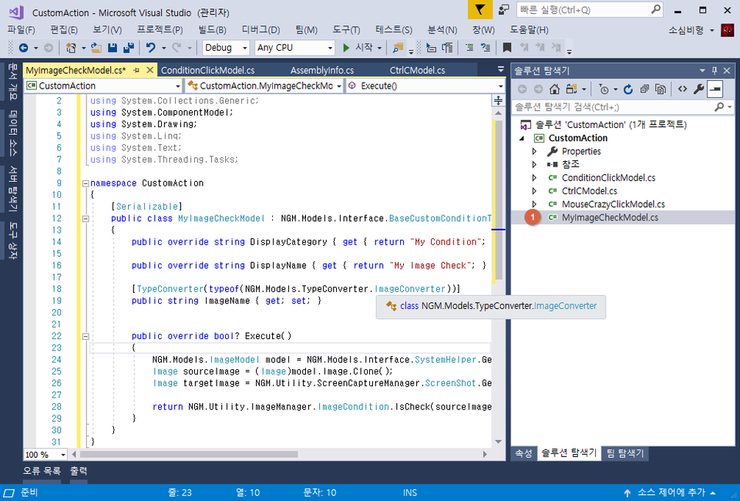Collapse the namespace CustomAction code block

click(x=85, y=183)
